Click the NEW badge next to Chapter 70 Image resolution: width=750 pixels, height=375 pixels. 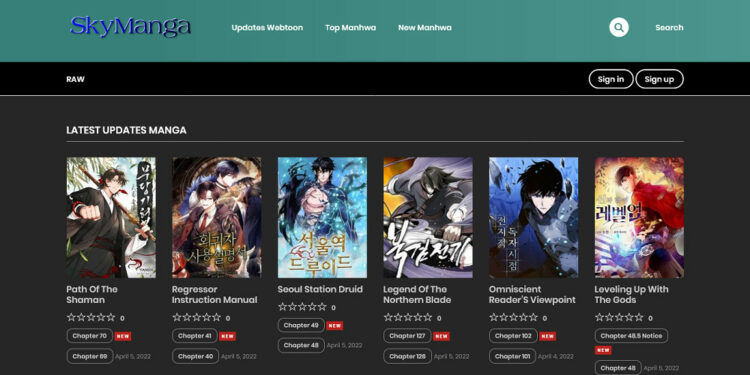[123, 336]
